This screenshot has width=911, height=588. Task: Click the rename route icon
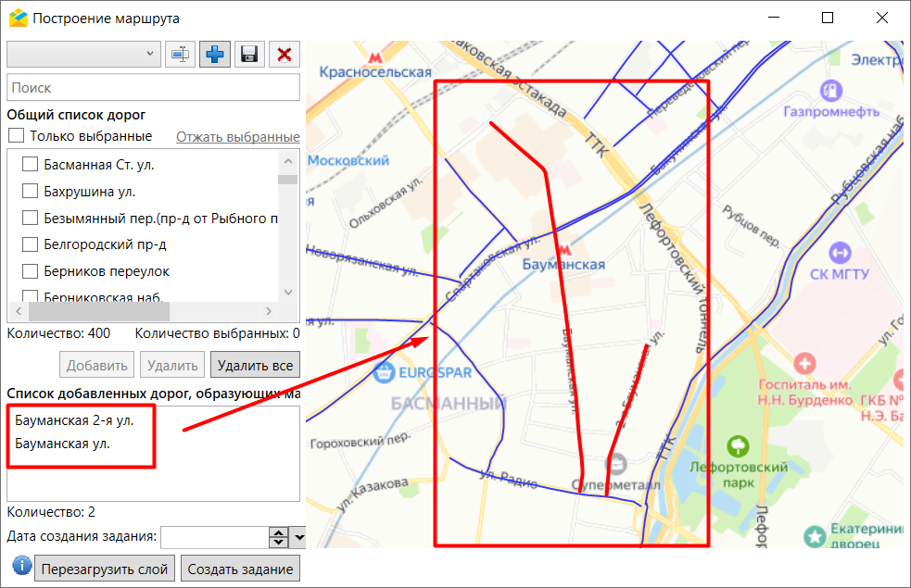181,55
